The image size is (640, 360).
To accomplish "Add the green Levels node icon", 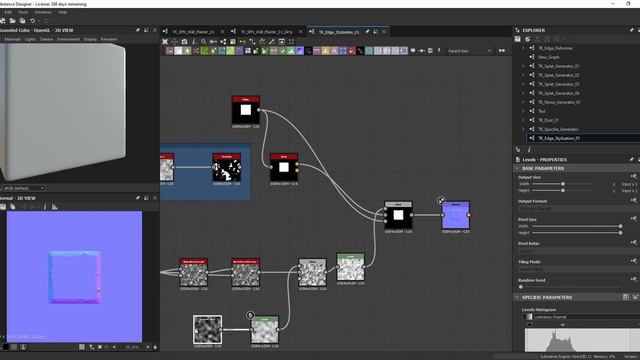I will tap(291, 51).
